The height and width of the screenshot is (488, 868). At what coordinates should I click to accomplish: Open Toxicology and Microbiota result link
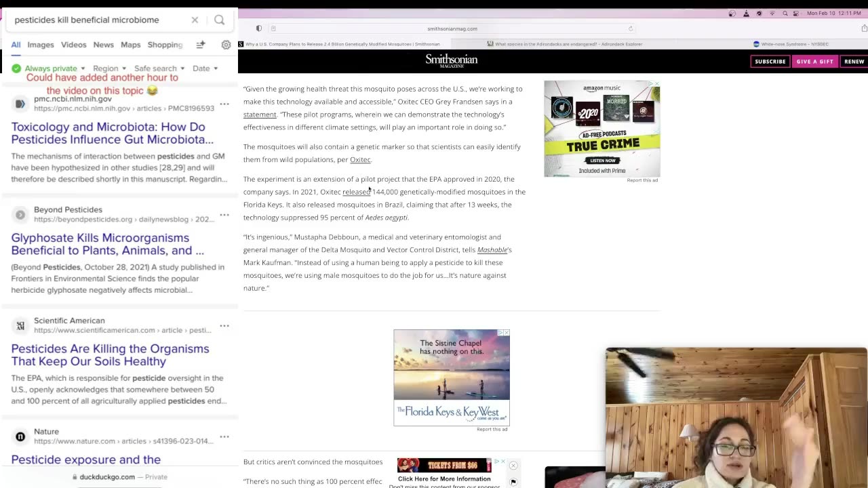tap(113, 133)
